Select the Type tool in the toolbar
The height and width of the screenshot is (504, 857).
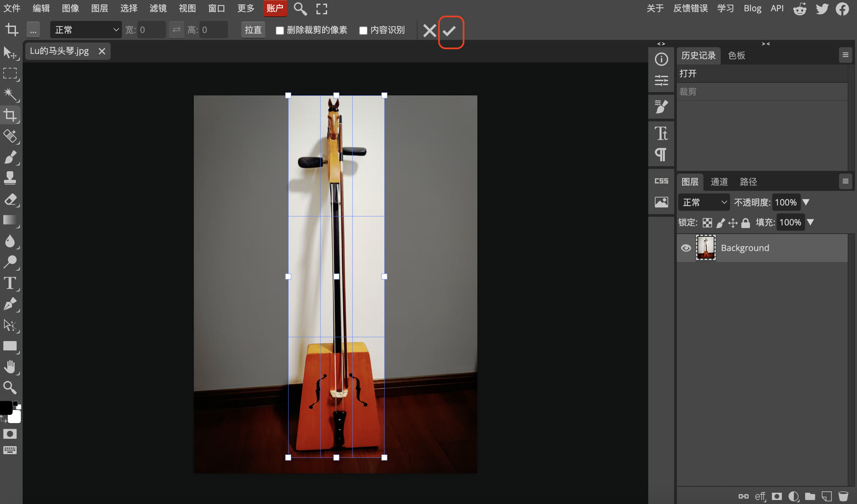point(10,283)
